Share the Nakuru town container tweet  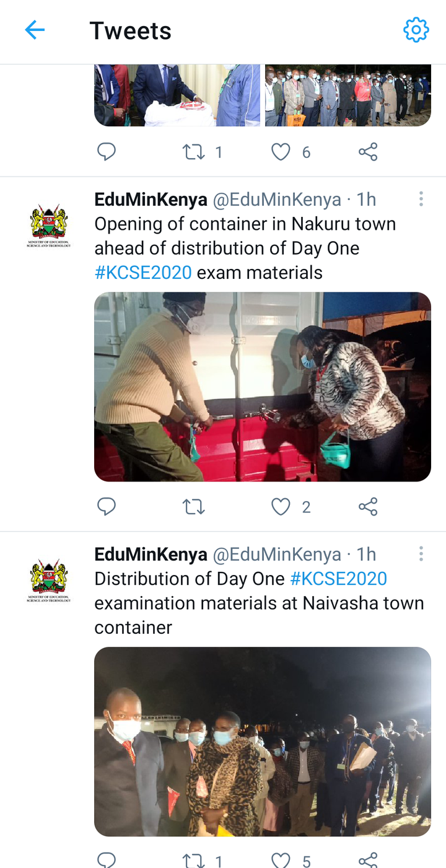[x=368, y=507]
